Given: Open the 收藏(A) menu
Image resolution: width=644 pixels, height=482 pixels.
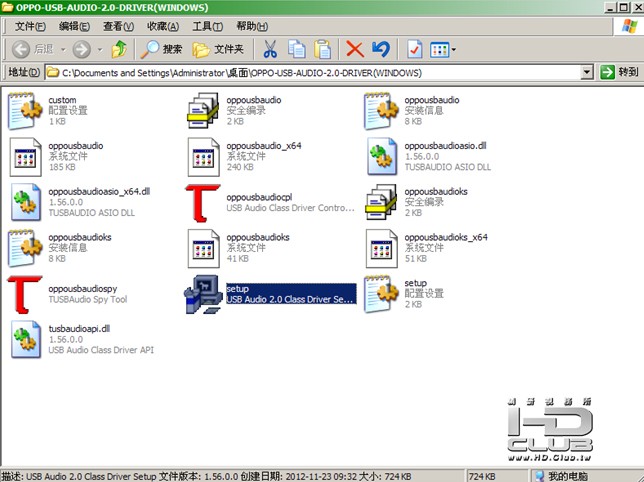Looking at the screenshot, I should [163, 26].
